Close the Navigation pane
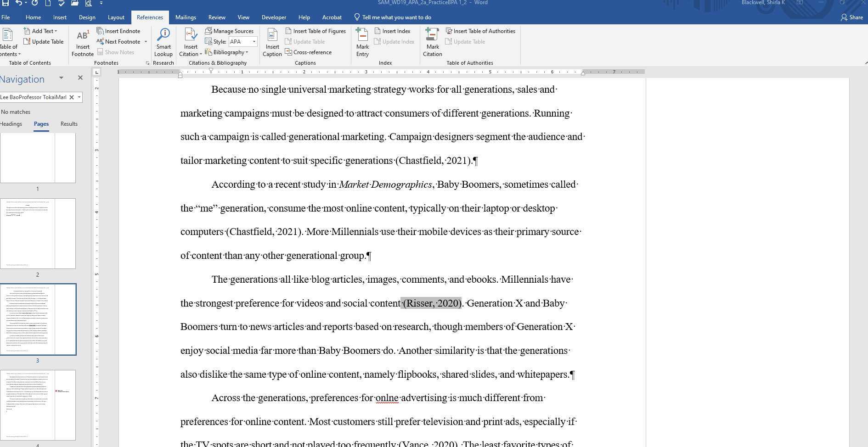Viewport: 868px width, 447px height. 80,78
